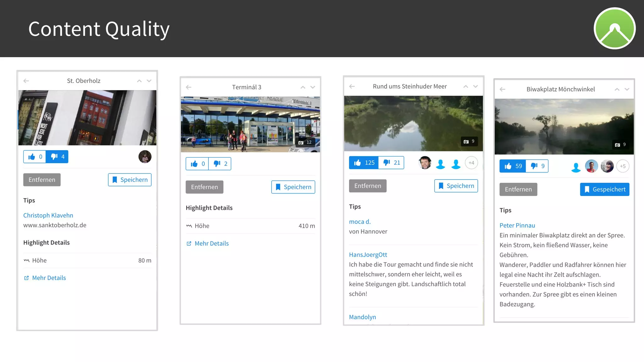Toggle thumbs down 9 on Biwakplatz Mönchwinkel
644x362 pixels.
(x=537, y=166)
